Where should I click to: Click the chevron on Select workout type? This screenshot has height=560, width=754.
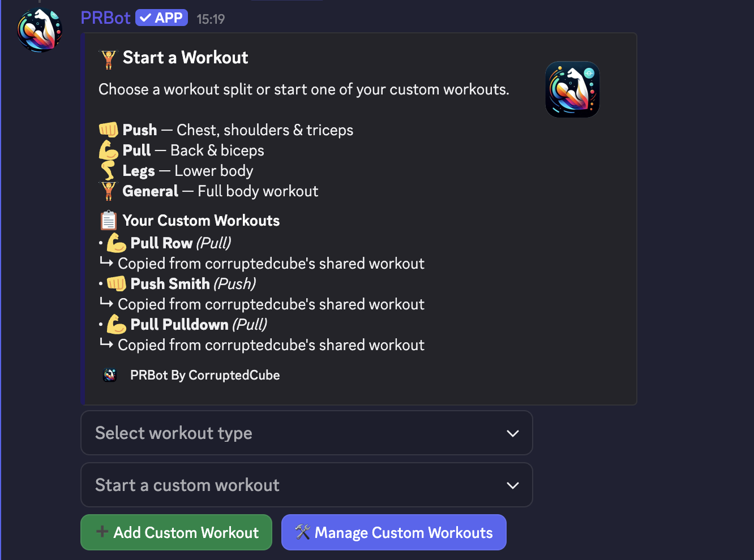(513, 433)
